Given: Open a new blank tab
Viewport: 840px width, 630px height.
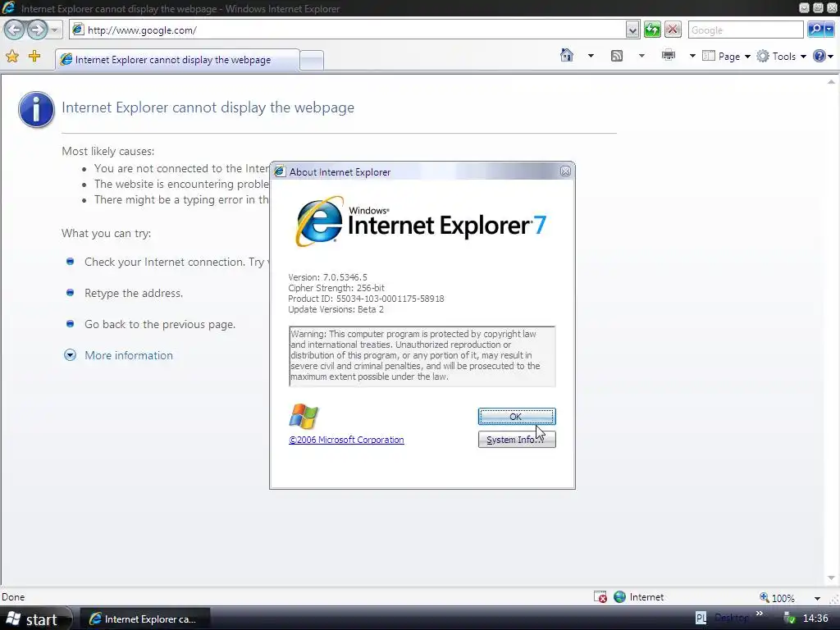Looking at the screenshot, I should coord(311,61).
